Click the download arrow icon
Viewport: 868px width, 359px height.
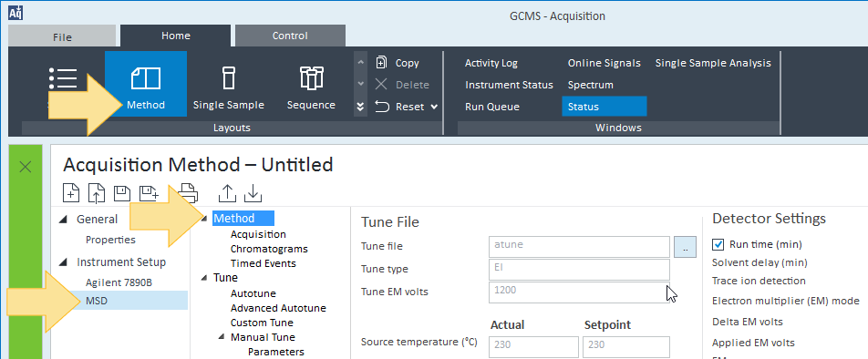pyautogui.click(x=253, y=192)
